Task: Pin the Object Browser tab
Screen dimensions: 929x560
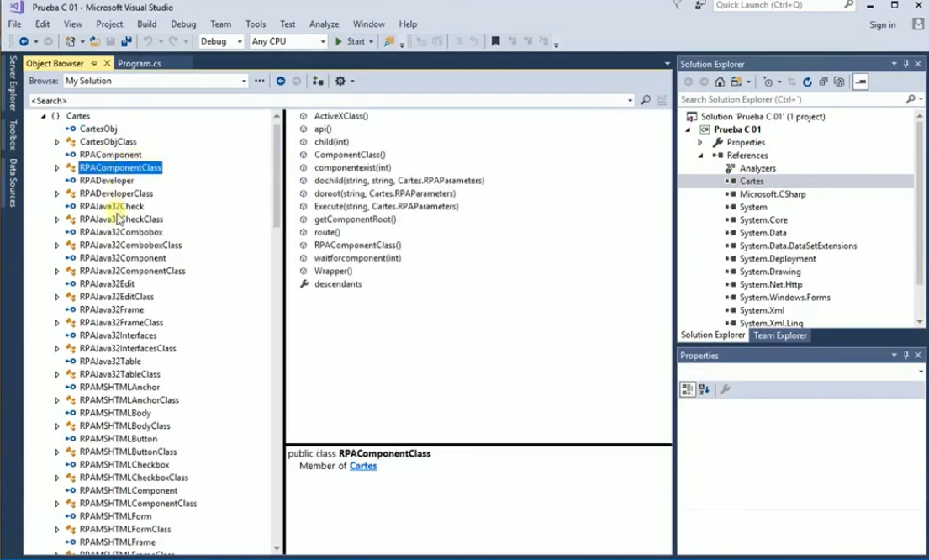Action: point(94,63)
